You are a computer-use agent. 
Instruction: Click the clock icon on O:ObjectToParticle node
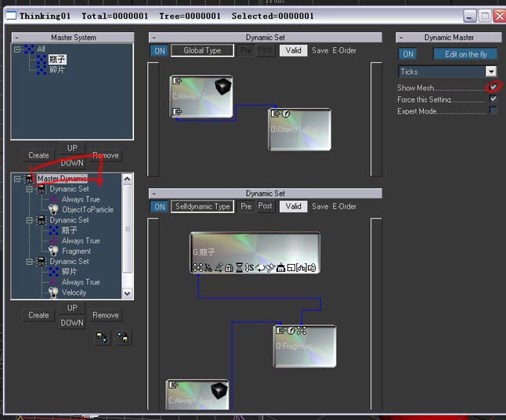click(x=286, y=114)
